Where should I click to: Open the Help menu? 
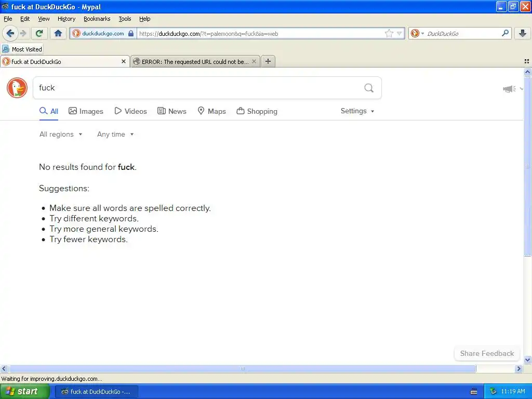[x=145, y=19]
